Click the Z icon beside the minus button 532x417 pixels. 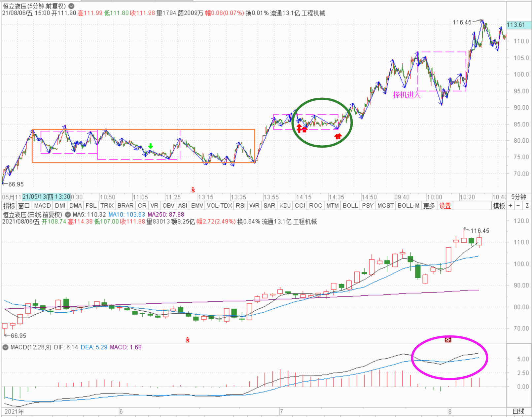pyautogui.click(x=527, y=206)
